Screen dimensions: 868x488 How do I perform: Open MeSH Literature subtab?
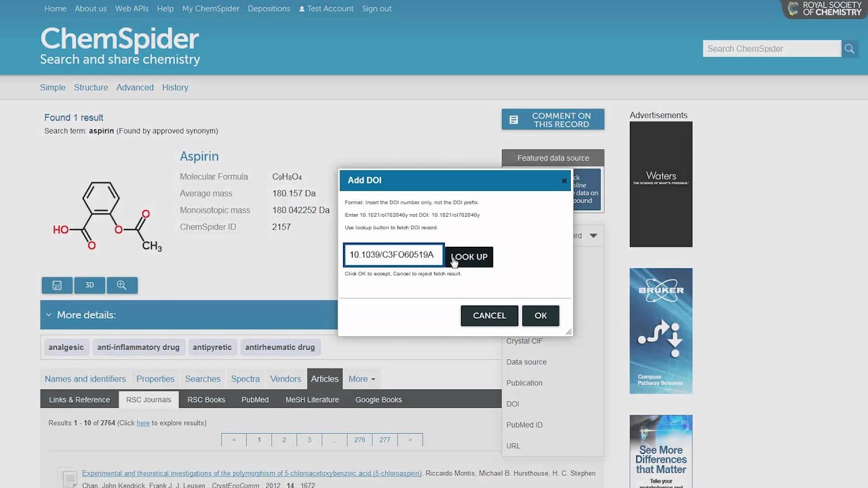coord(312,400)
